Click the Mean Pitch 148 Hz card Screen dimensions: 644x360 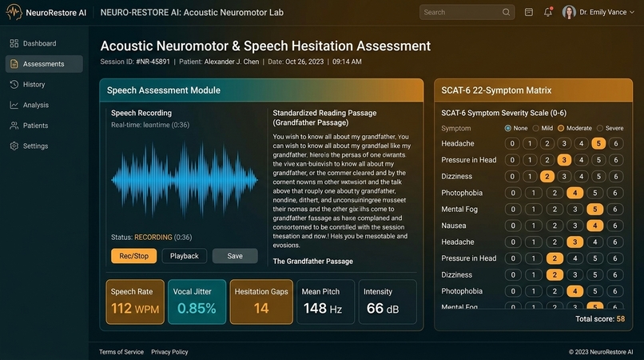coord(325,302)
